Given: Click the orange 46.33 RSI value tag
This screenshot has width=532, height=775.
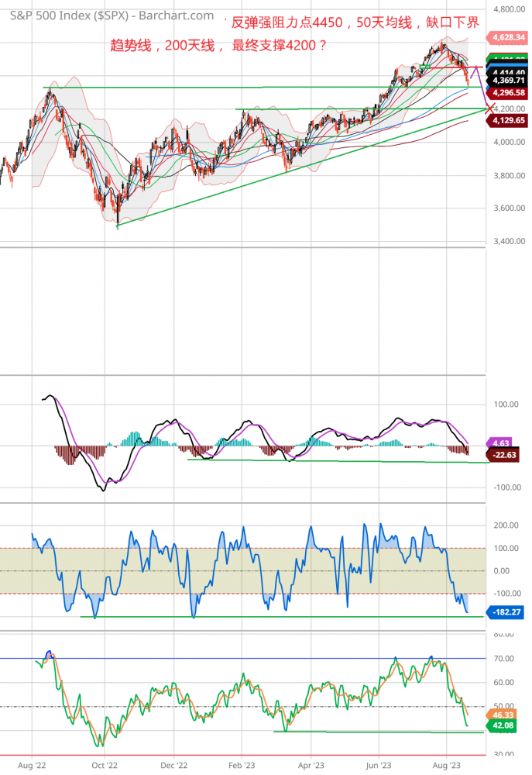Looking at the screenshot, I should (501, 715).
